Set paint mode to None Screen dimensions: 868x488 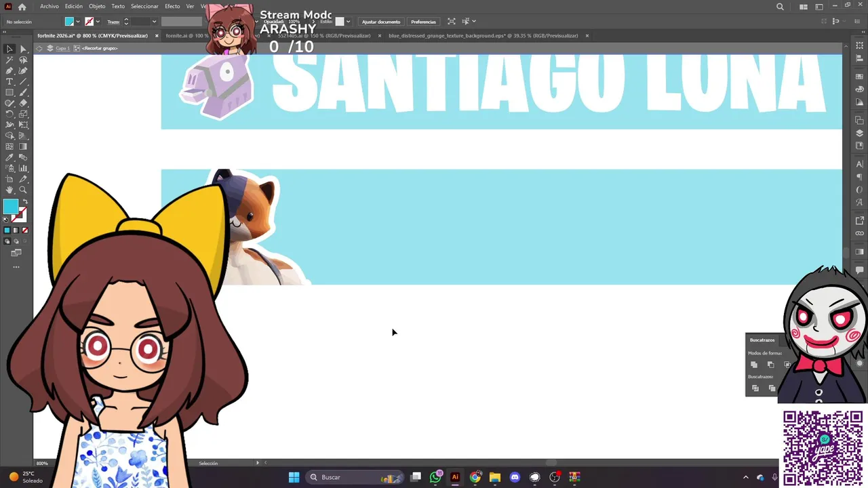point(25,230)
